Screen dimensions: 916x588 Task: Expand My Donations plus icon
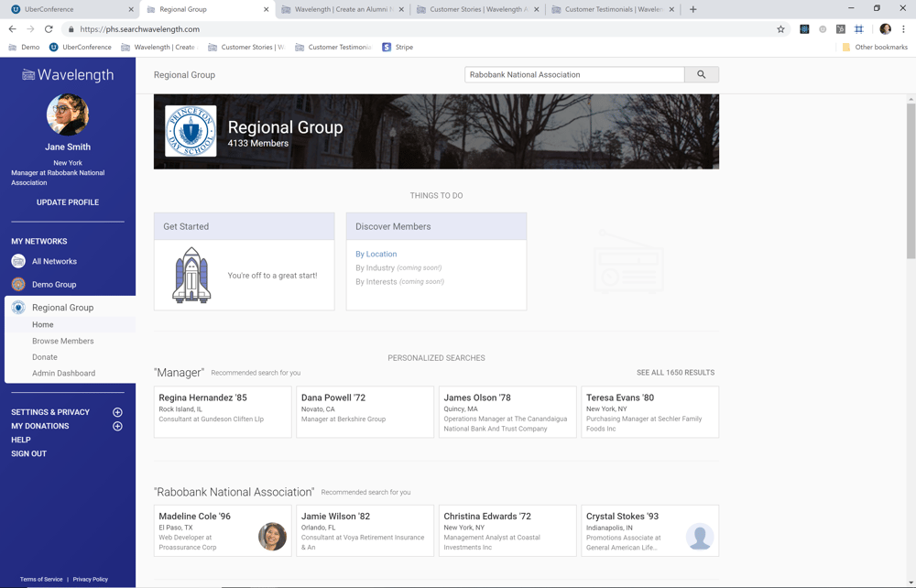click(x=117, y=426)
